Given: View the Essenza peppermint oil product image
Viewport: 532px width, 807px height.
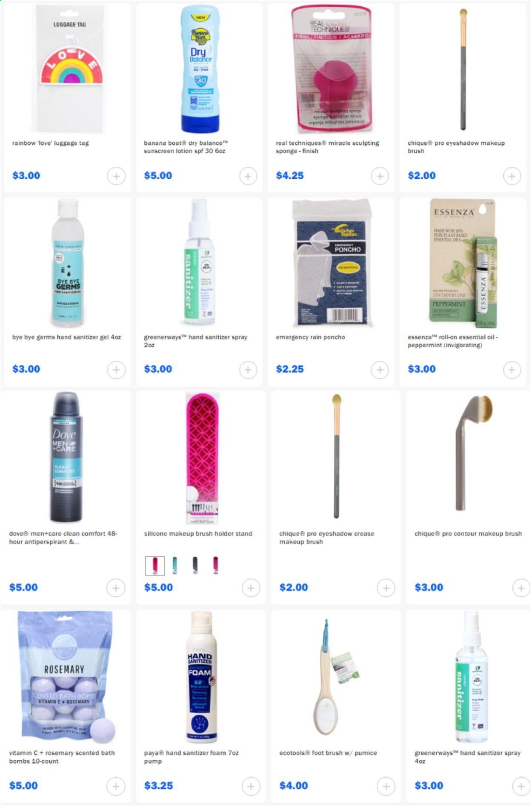Looking at the screenshot, I should [463, 263].
